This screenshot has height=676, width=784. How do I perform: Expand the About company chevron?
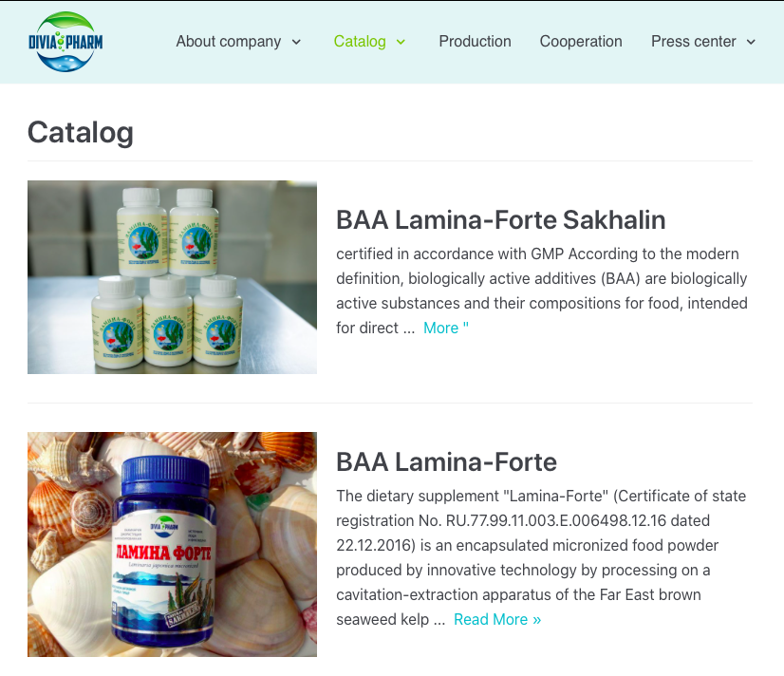coord(296,42)
